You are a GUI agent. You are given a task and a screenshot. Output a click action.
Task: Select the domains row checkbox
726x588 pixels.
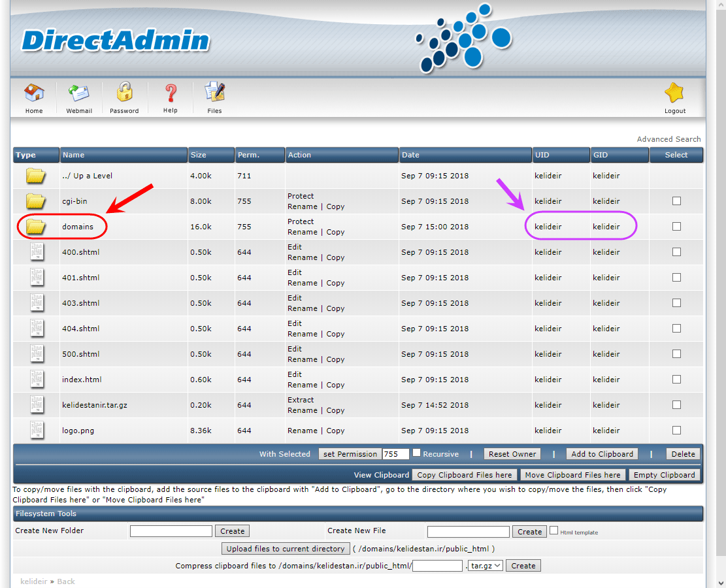click(676, 227)
